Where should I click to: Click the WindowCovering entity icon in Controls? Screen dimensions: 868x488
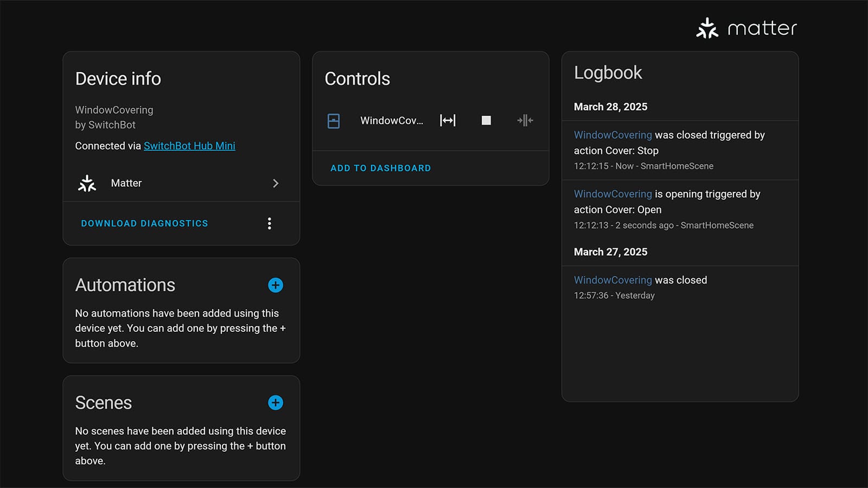[334, 121]
